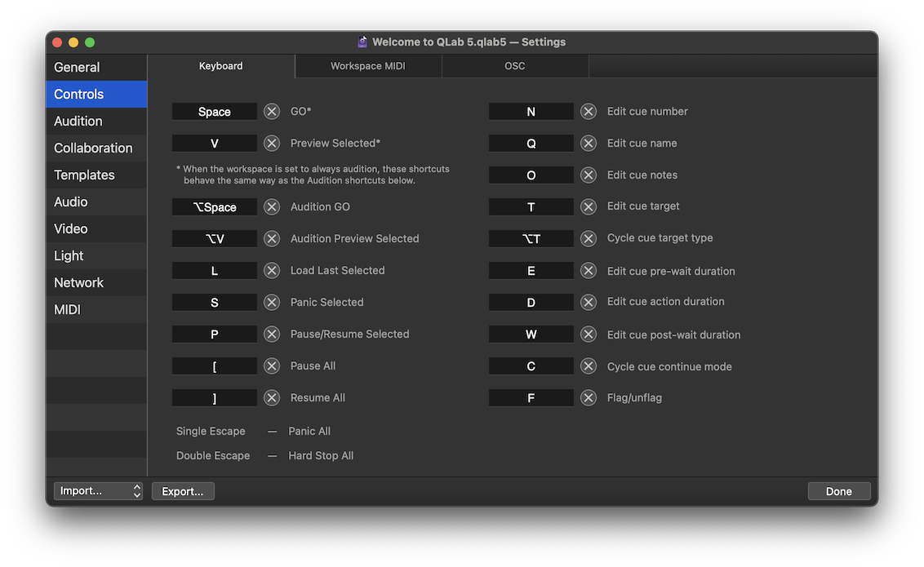Remove the Preview Selected shortcut

pos(272,143)
